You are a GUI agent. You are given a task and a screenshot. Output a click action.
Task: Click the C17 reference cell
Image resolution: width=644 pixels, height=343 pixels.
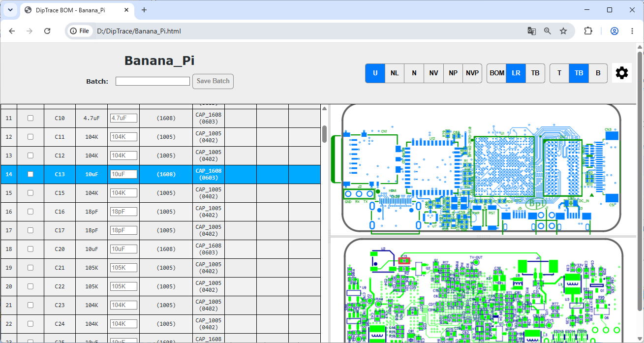point(60,230)
